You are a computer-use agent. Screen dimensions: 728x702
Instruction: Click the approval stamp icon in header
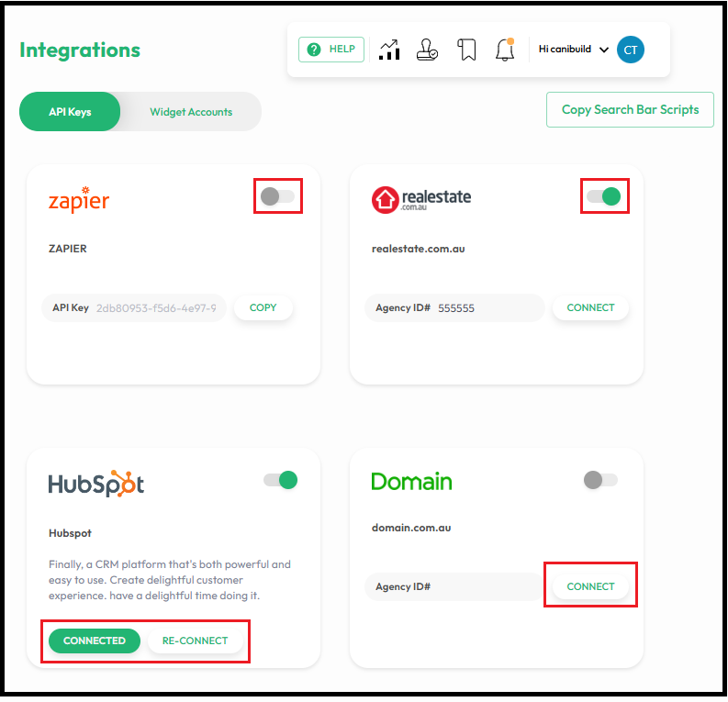(427, 50)
